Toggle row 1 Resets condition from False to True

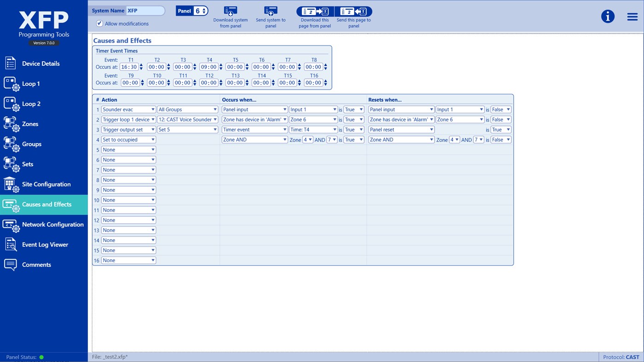click(x=501, y=109)
